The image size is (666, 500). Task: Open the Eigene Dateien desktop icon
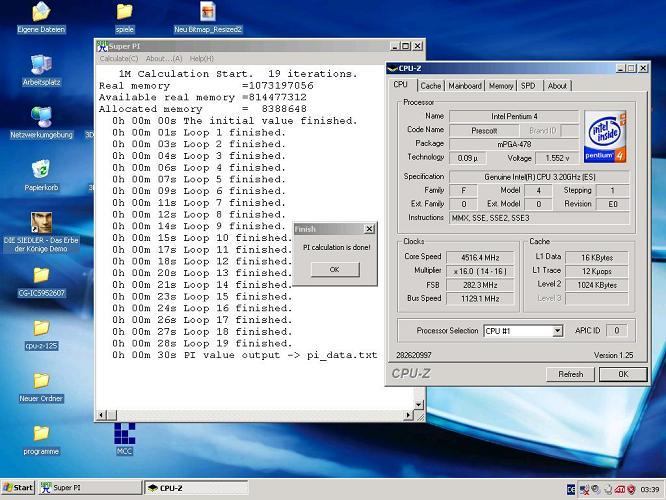point(41,18)
